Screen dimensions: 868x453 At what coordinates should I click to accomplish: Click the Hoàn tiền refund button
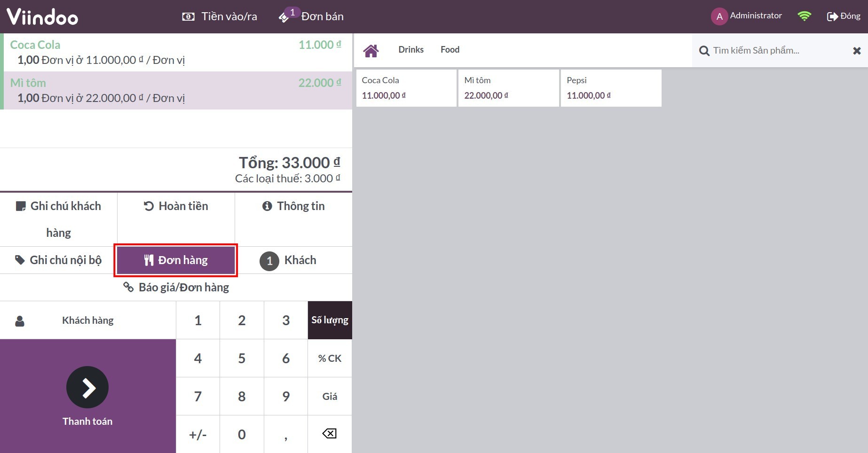point(176,219)
